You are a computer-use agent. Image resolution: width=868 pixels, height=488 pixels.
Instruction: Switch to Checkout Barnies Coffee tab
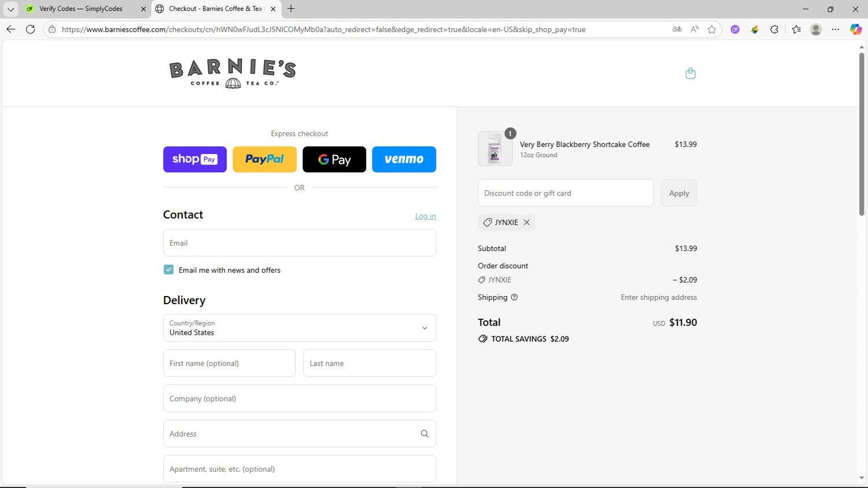coord(215,9)
